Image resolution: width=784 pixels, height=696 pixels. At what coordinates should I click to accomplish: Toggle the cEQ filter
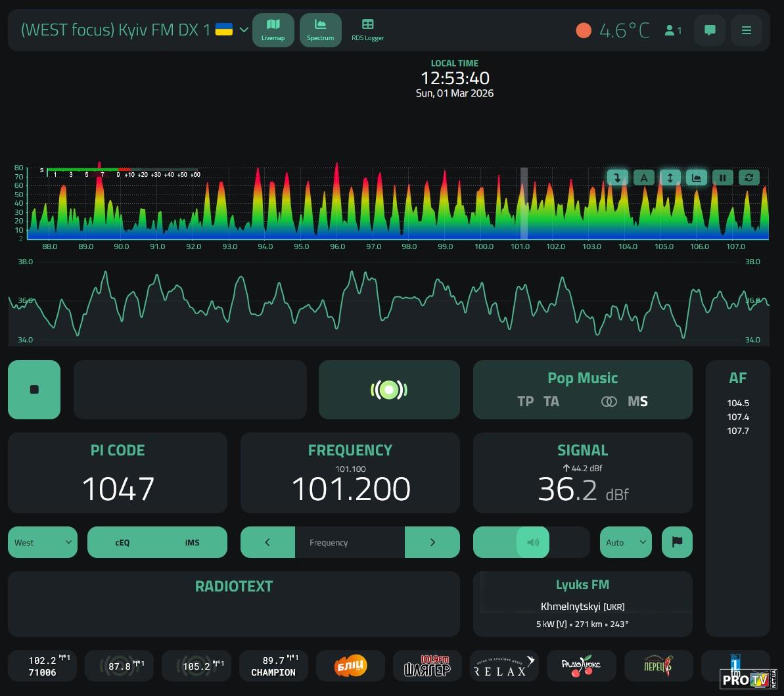coord(122,542)
